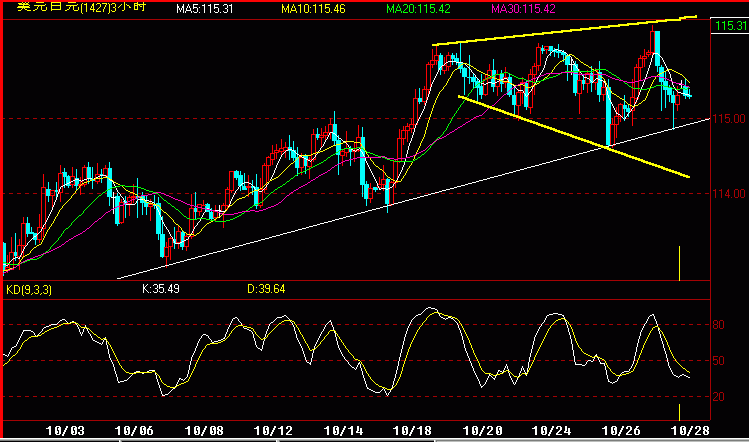749x442 pixels.
Task: Click the 10/20 date label
Action: tap(482, 431)
